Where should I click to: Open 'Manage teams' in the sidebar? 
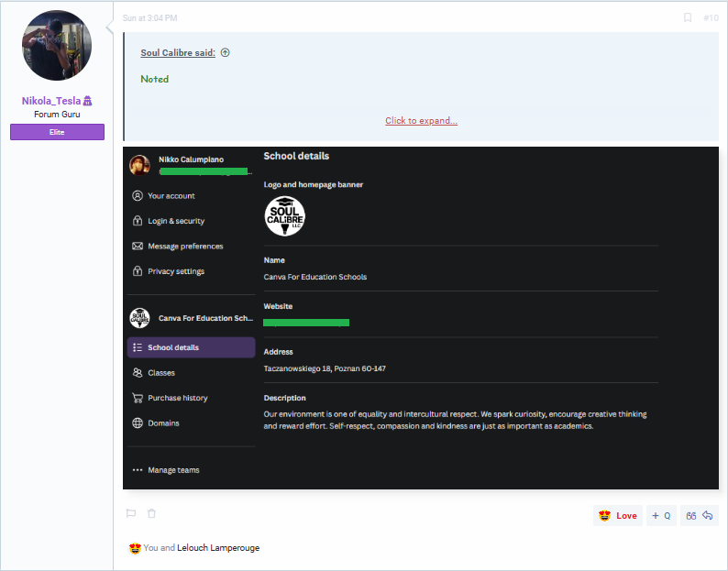[173, 470]
